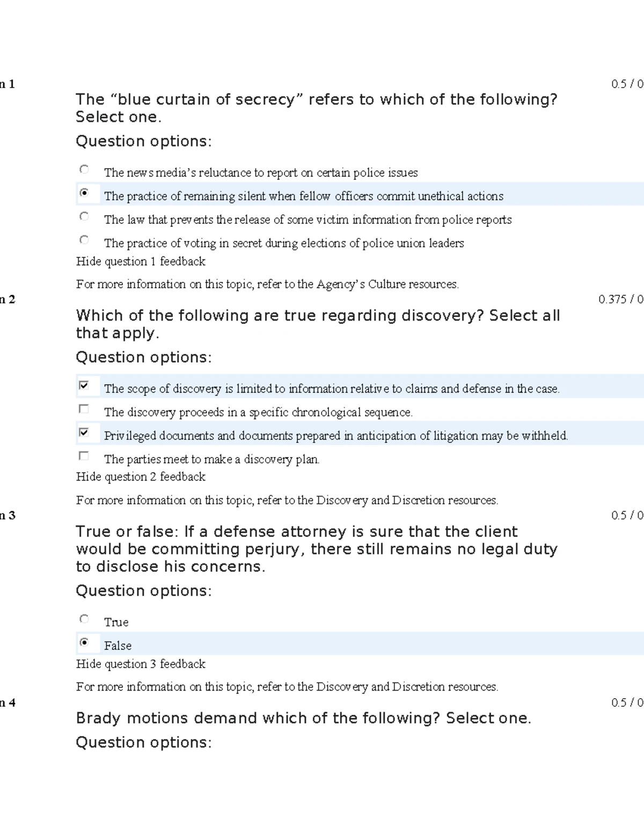Select the victim information law option
The width and height of the screenshot is (644, 834).
click(84, 216)
